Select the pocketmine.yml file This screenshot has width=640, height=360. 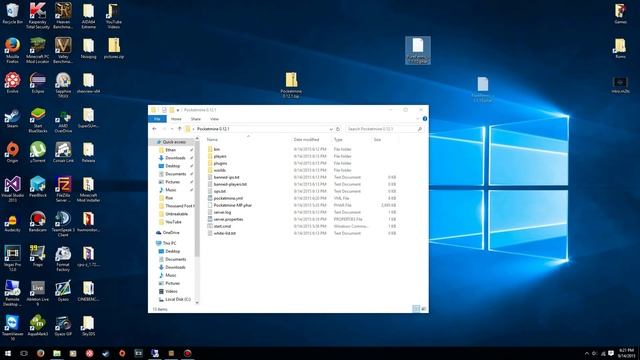(228, 198)
